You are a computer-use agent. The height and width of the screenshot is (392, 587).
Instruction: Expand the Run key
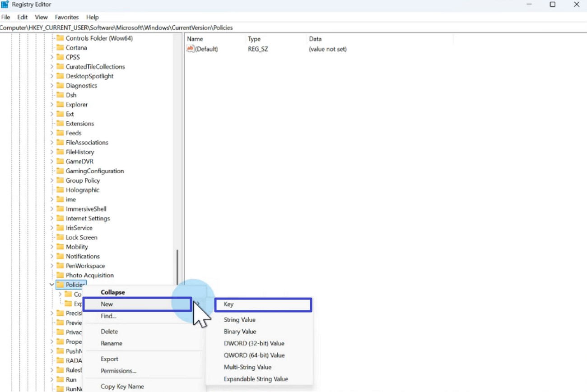click(52, 379)
